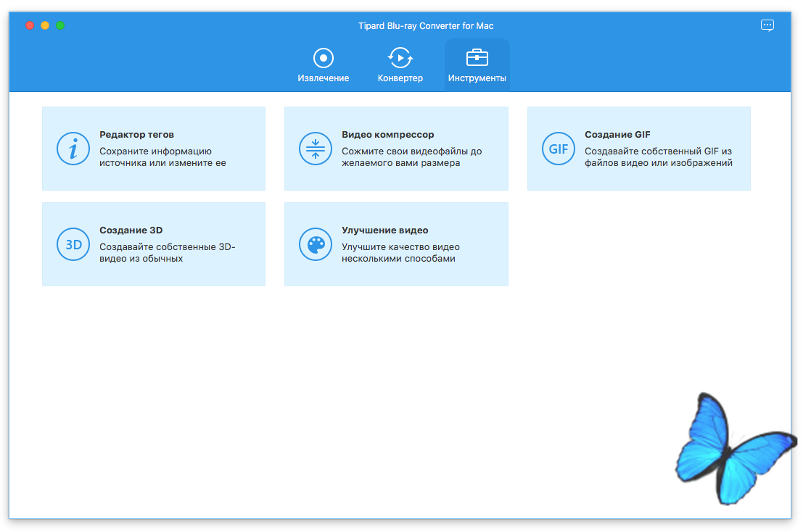Click window title Tipard Blu-ray Converter for Mac
Screen dimensions: 811x532
click(x=426, y=26)
